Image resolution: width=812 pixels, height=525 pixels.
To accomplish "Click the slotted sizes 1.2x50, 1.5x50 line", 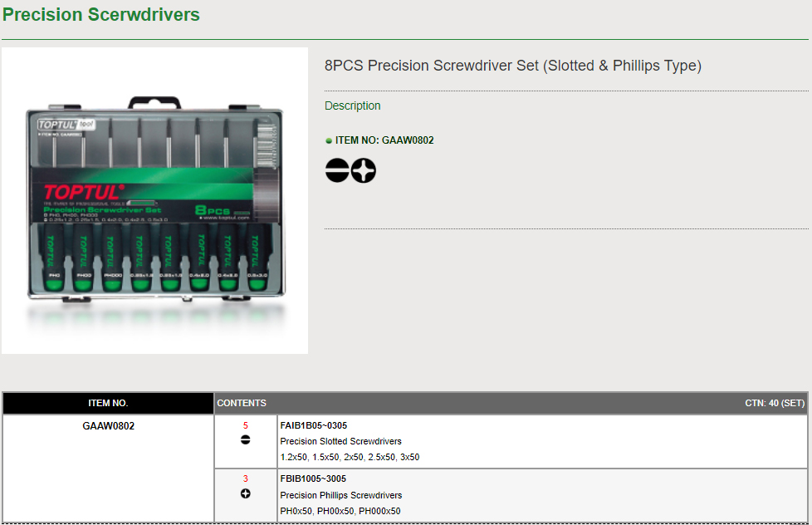I will pos(350,457).
